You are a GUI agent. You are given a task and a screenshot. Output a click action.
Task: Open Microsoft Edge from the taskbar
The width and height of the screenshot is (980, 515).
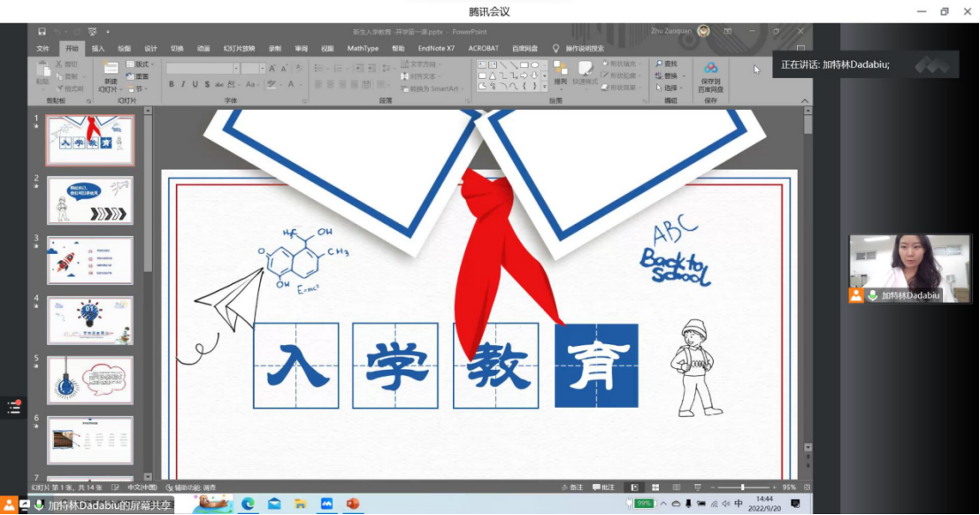pos(249,503)
